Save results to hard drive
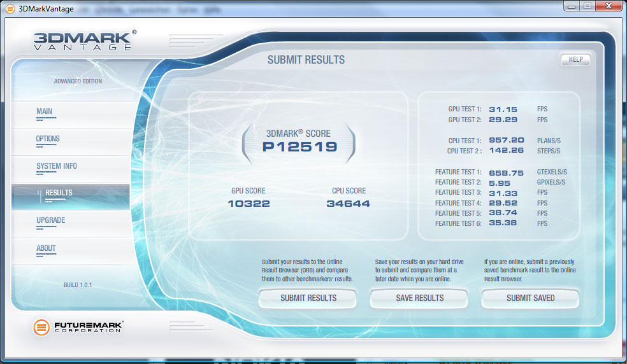The image size is (627, 364). tap(419, 298)
